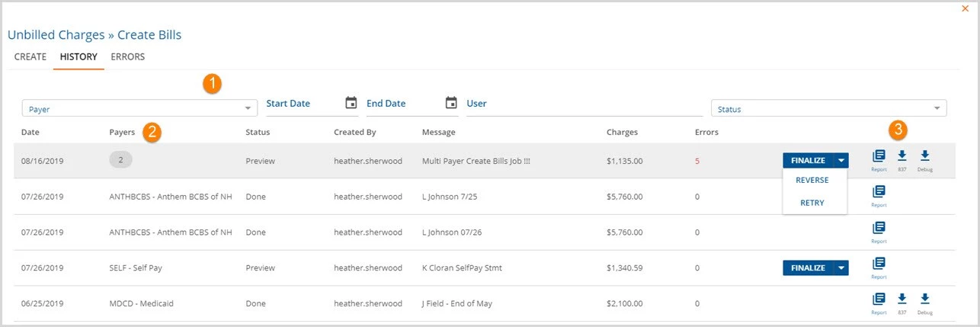Click the Message column header
980x327 pixels.
(438, 132)
